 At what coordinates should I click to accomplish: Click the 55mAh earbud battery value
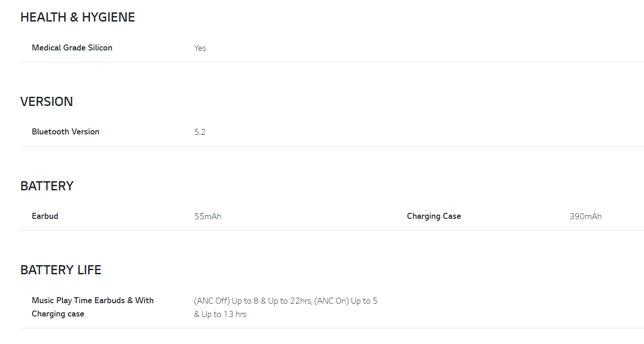click(x=207, y=216)
